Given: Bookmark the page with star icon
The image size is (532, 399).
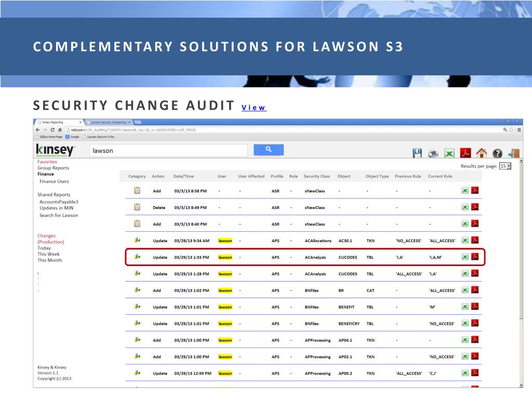Looking at the screenshot, I should click(511, 130).
